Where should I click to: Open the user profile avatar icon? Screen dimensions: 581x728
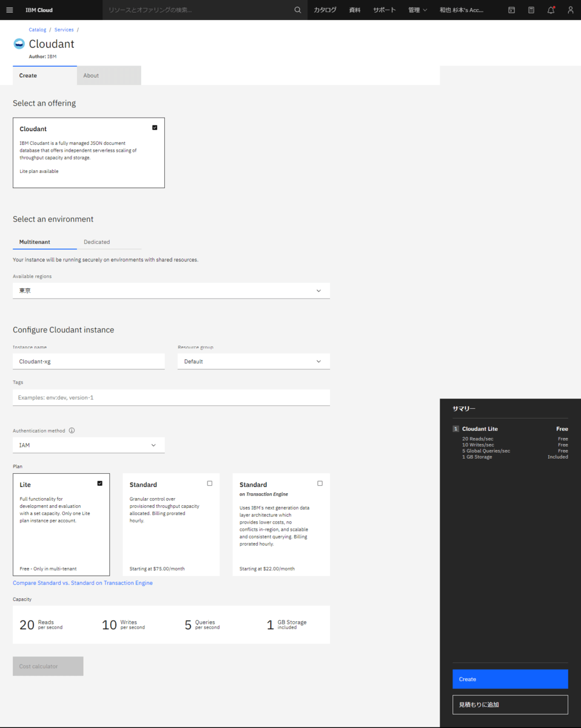point(570,10)
